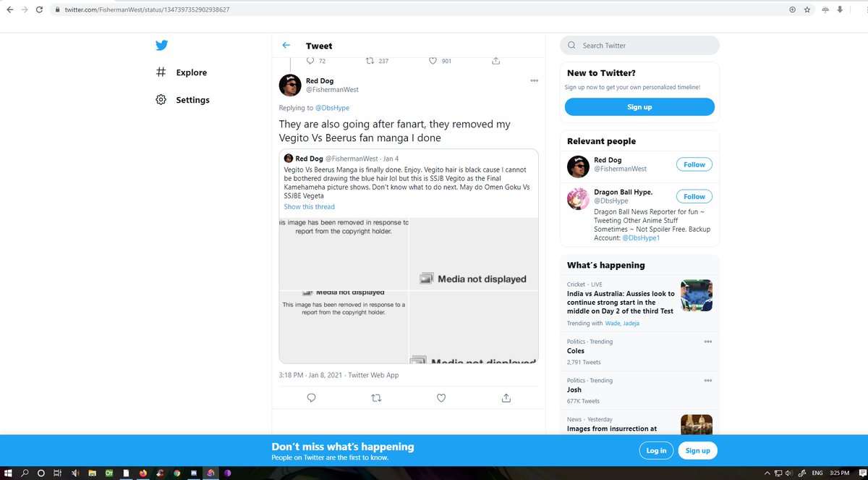This screenshot has height=480, width=868.
Task: Reply to the main tweet via comment icon
Action: tap(311, 397)
